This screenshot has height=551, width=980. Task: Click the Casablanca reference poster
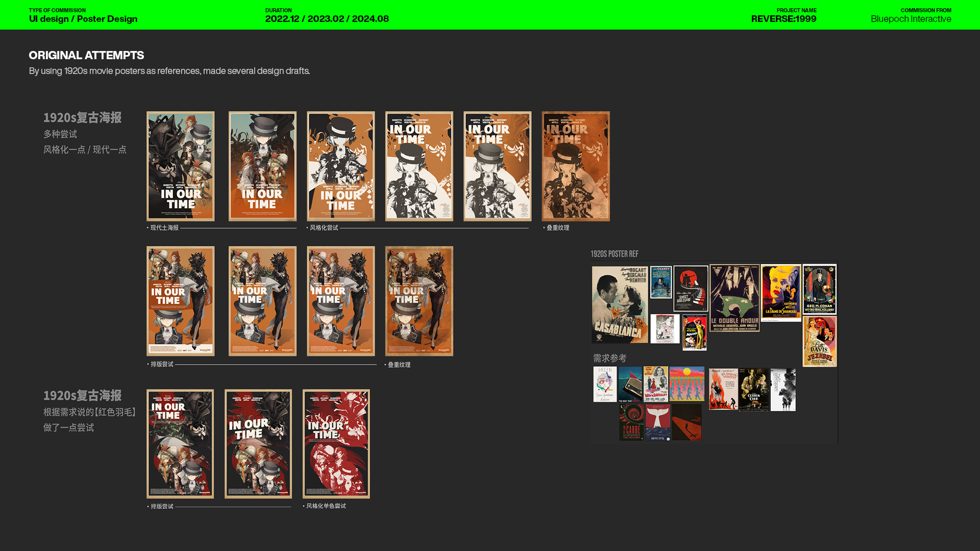click(x=620, y=305)
